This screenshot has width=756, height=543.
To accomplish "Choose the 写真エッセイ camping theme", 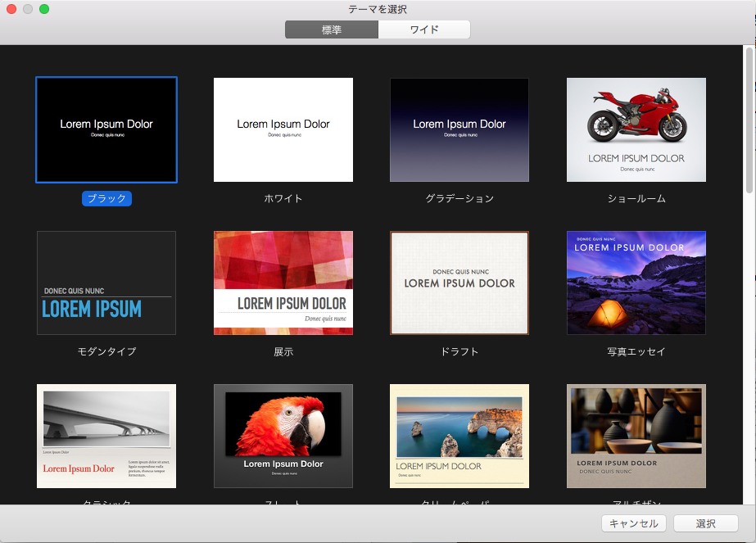I will point(636,283).
